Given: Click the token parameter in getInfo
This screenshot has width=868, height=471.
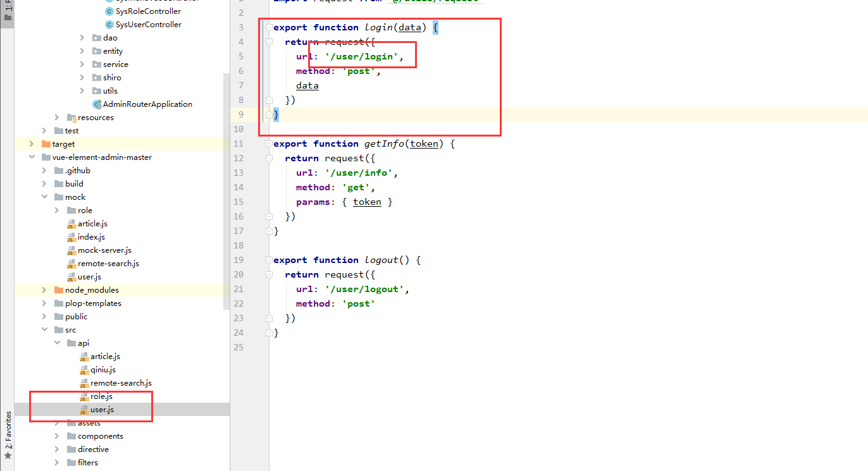Looking at the screenshot, I should click(424, 144).
